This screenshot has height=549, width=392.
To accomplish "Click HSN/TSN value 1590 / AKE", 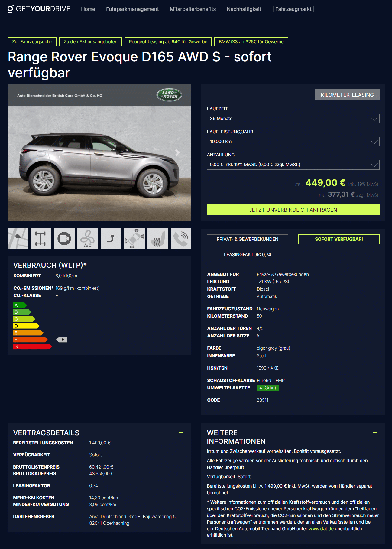I will tap(267, 368).
